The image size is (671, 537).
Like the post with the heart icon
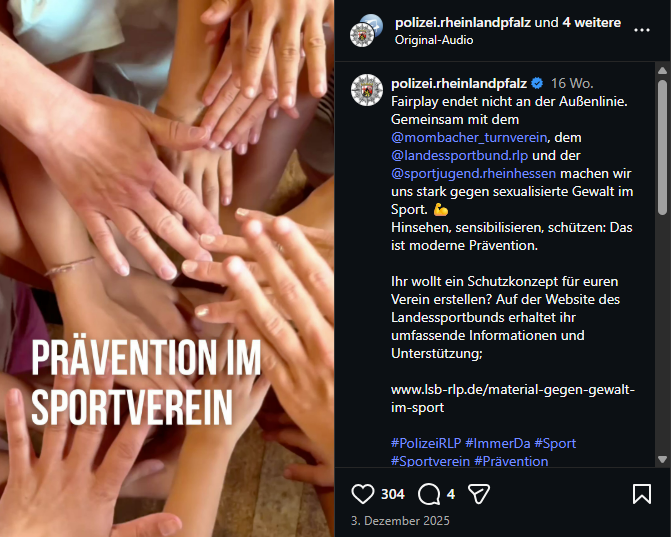point(362,494)
